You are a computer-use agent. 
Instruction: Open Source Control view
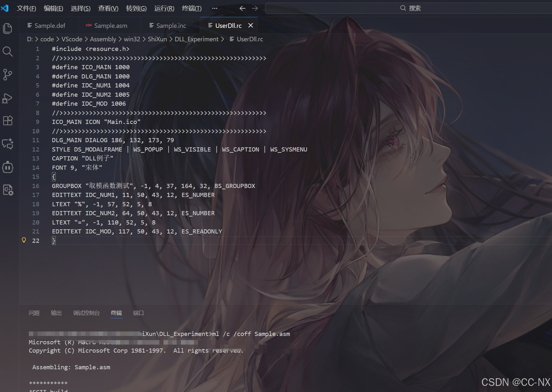click(x=8, y=75)
